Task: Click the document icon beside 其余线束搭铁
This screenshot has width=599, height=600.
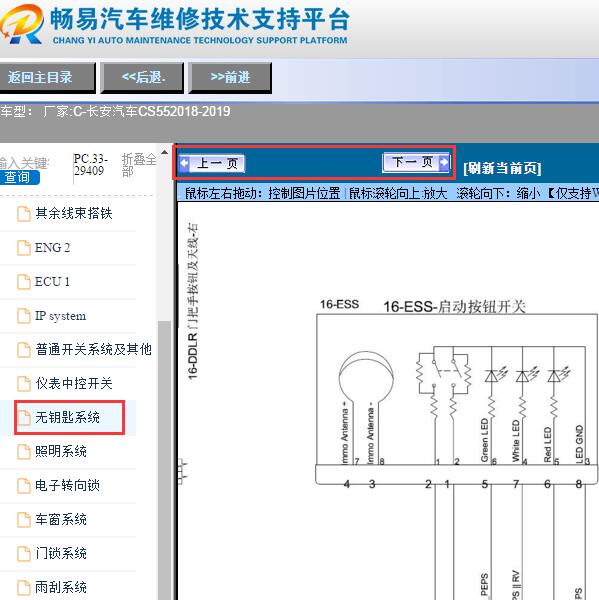Action: tap(24, 214)
